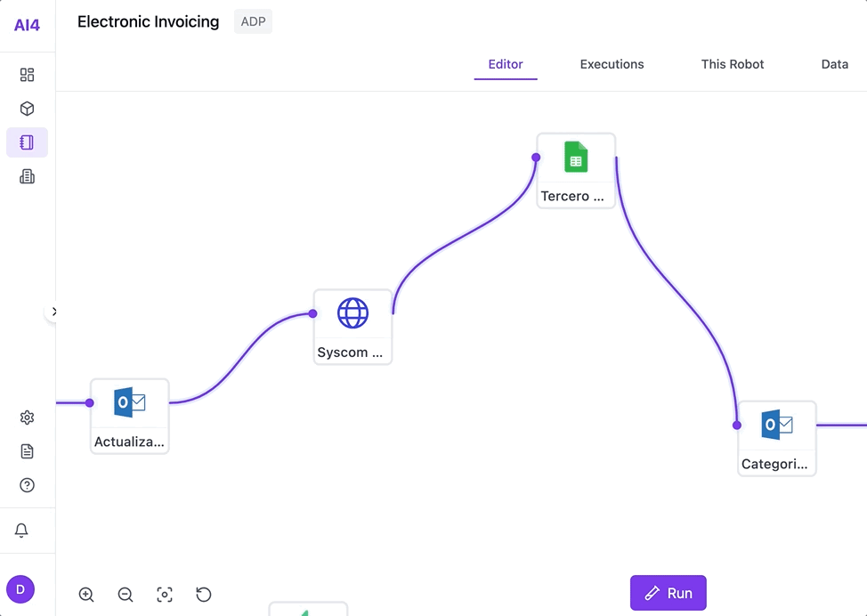This screenshot has width=867, height=616.
Task: Reset the canvas view
Action: point(204,595)
